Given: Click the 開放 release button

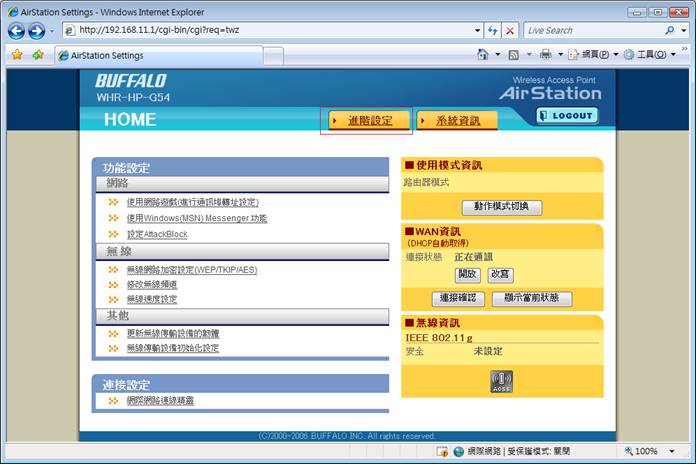Looking at the screenshot, I should pyautogui.click(x=467, y=275).
